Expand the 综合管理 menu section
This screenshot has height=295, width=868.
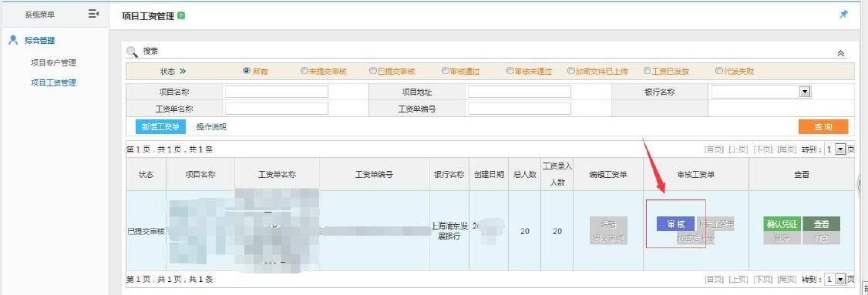40,40
